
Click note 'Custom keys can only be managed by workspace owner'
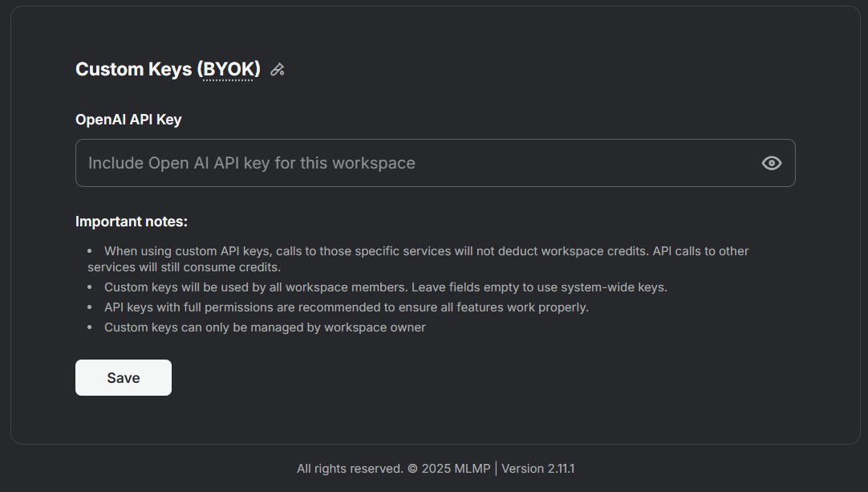[x=265, y=327]
